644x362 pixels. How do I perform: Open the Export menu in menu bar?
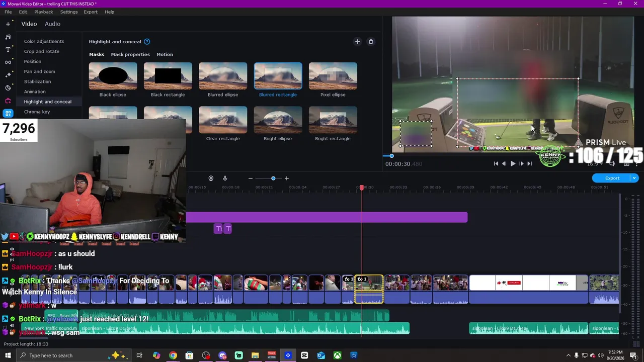[x=91, y=12]
